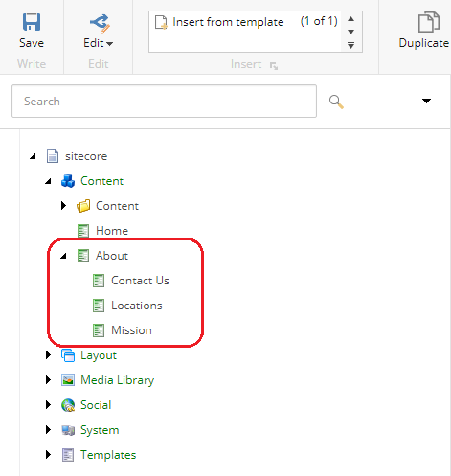
Task: Select the blue cubes Content node icon
Action: pos(68,181)
